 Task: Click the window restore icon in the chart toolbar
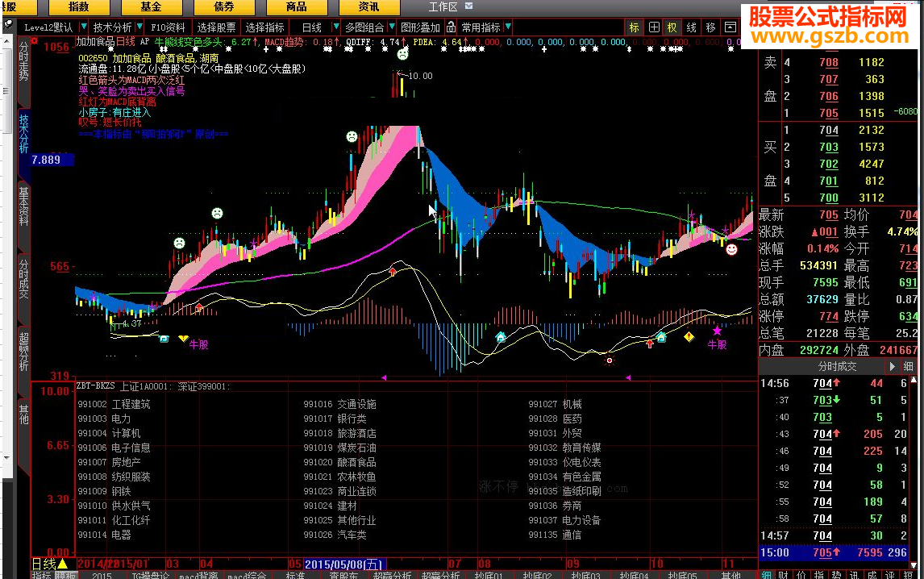coord(730,27)
